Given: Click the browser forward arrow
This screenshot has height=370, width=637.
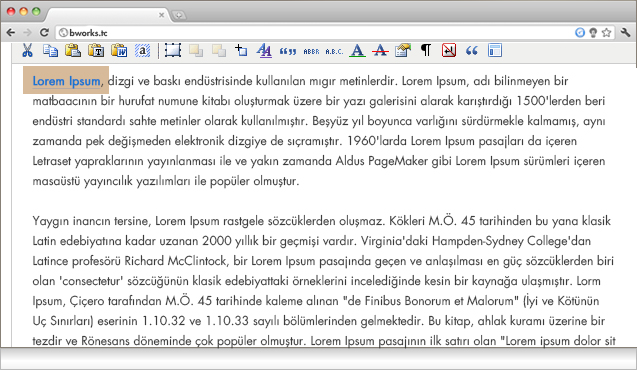Looking at the screenshot, I should (x=27, y=32).
